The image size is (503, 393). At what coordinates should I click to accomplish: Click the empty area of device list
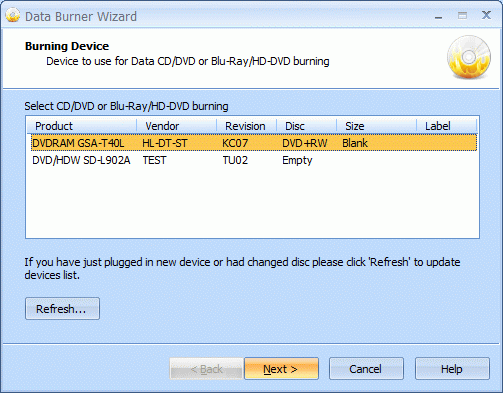click(x=252, y=203)
